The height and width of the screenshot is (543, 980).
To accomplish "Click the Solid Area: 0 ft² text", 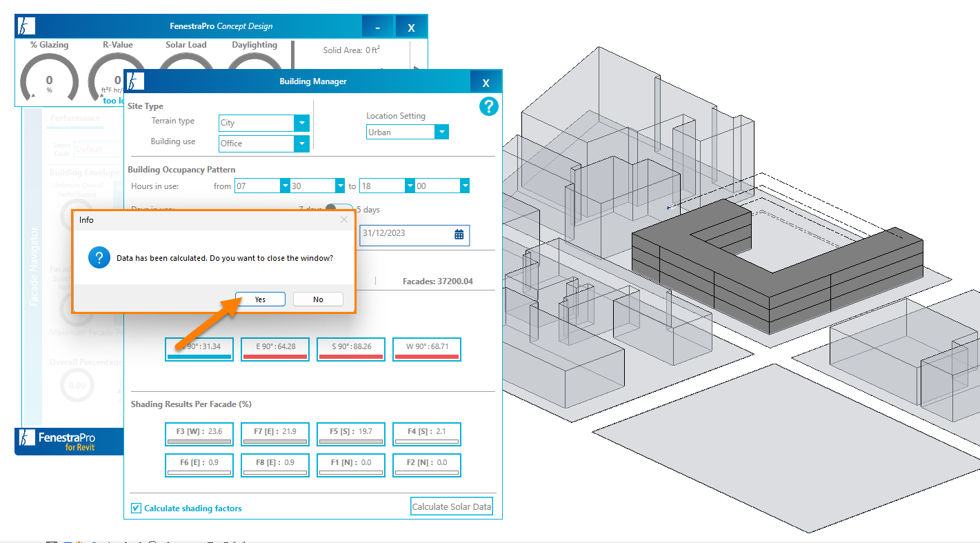I will (x=352, y=50).
